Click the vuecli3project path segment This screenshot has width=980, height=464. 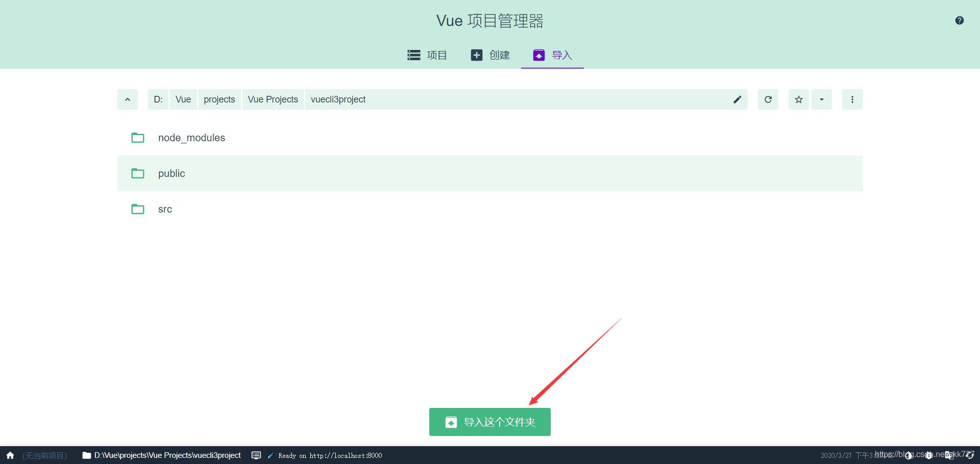338,99
